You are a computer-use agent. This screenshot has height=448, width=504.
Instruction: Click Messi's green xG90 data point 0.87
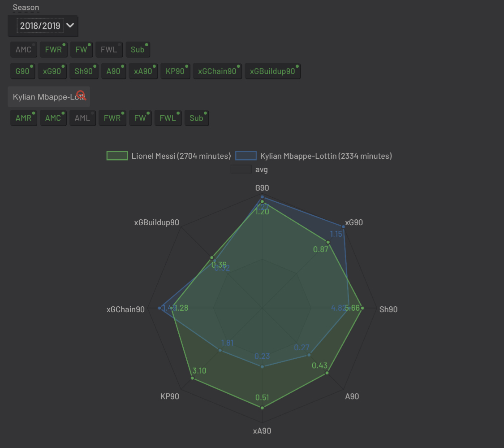click(328, 242)
